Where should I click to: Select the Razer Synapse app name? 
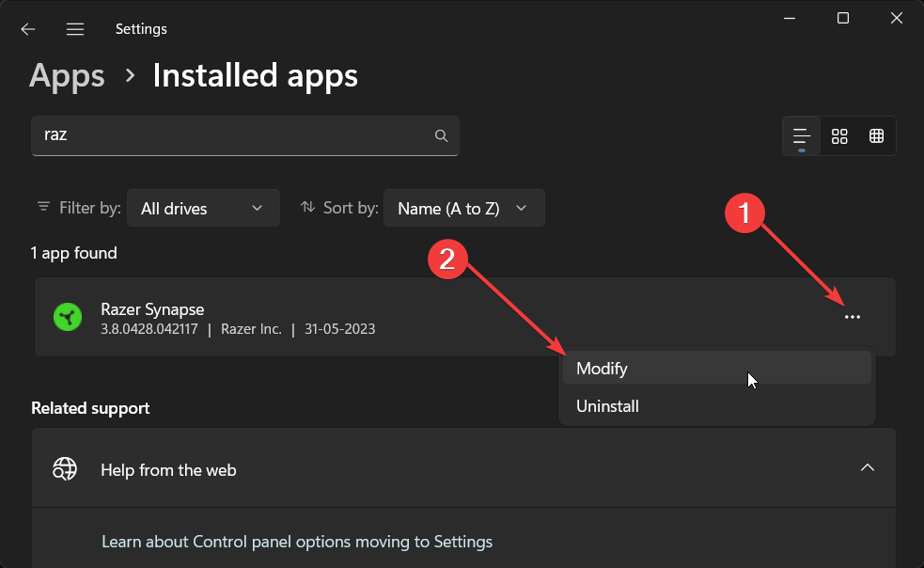coord(152,309)
